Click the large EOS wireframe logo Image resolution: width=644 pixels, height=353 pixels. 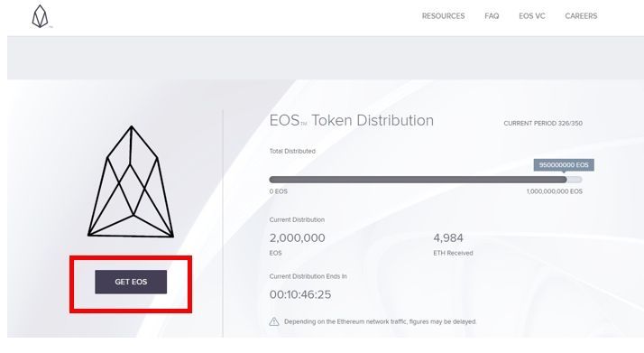coord(131,181)
